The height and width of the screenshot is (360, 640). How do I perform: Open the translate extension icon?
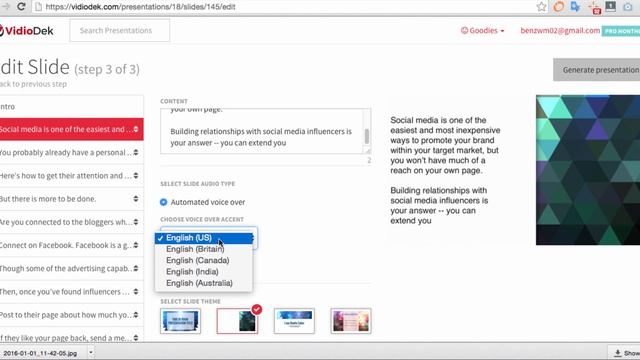pos(576,7)
